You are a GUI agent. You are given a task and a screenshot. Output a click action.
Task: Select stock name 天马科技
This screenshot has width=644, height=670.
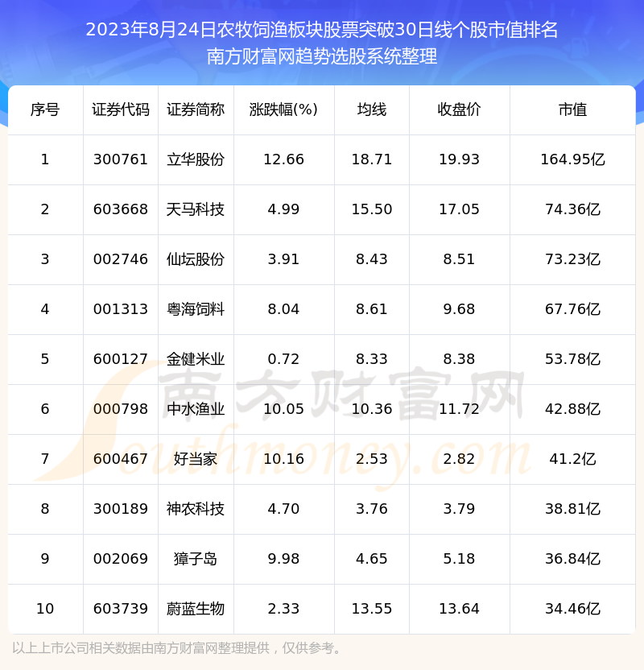tap(196, 209)
